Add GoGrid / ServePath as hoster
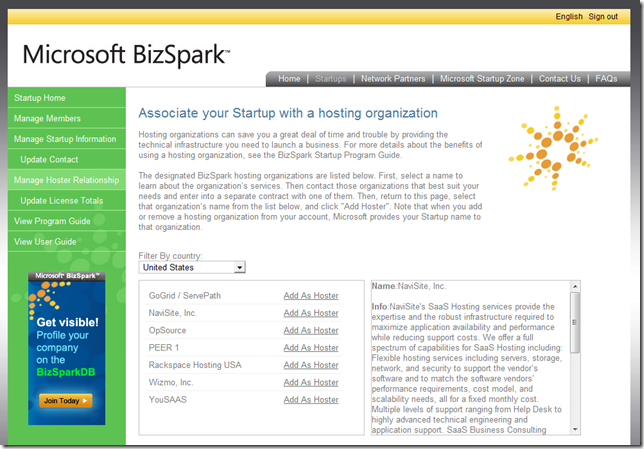 point(311,296)
